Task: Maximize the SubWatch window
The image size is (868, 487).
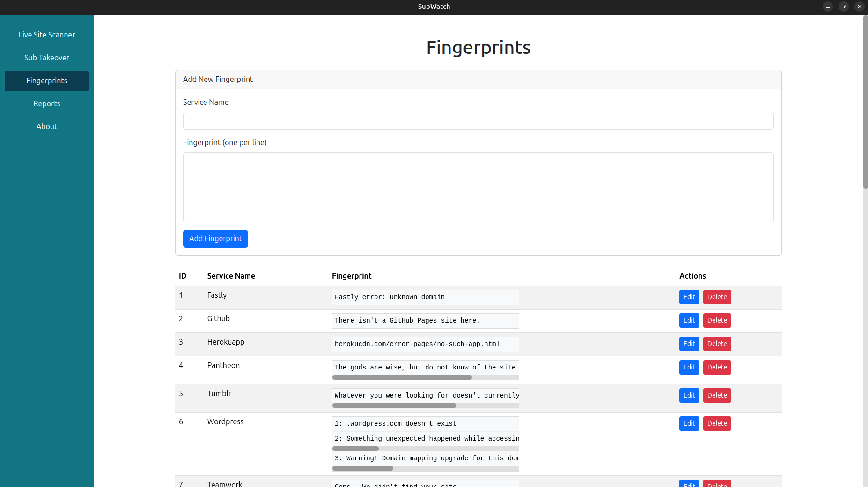Action: 843,7
